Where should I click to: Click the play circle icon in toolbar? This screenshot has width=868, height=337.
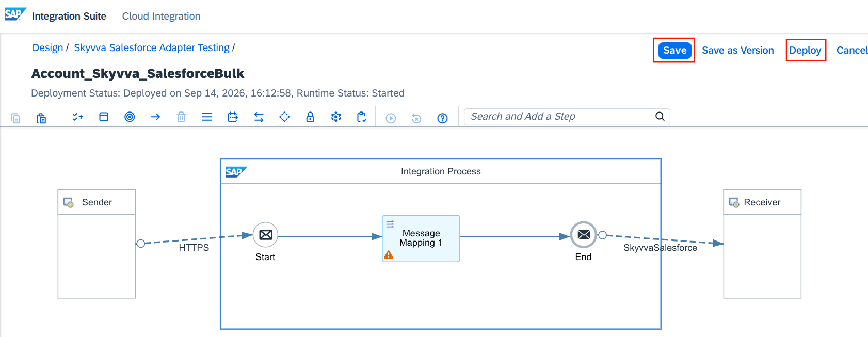[391, 118]
